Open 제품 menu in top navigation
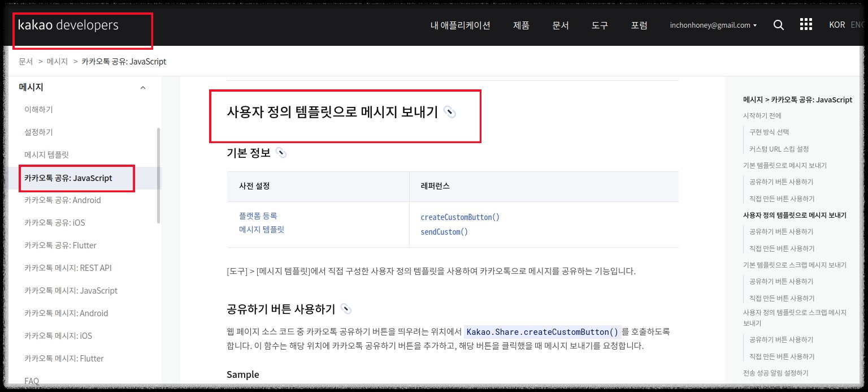Image resolution: width=868 pixels, height=392 pixels. pyautogui.click(x=521, y=25)
